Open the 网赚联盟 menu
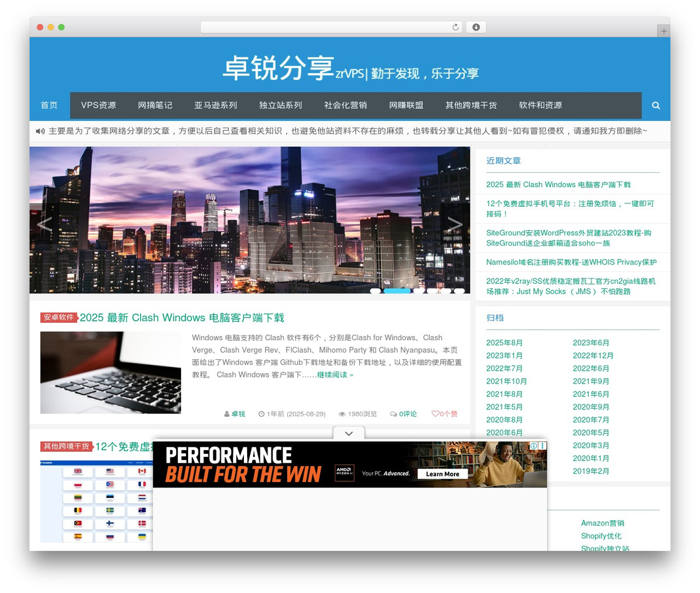The width and height of the screenshot is (700, 593). (x=406, y=106)
